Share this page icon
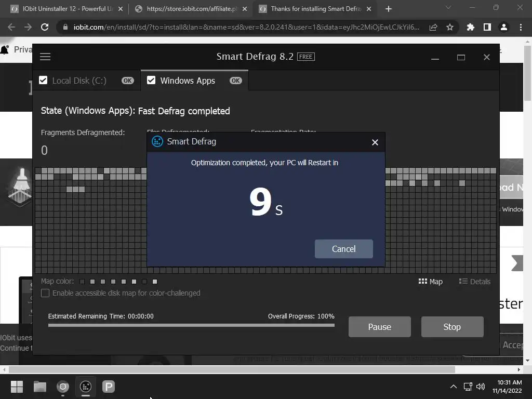Screen dimensions: 532x399 pyautogui.click(x=433, y=28)
